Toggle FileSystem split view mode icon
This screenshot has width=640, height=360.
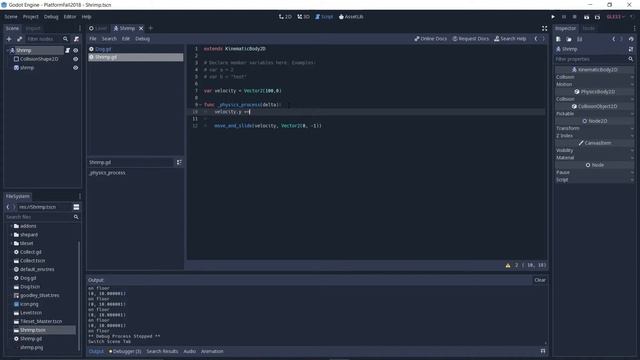pos(76,207)
